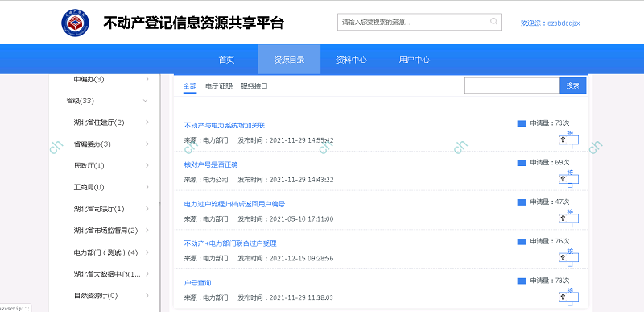Click blue square icon beside 申请量：76次
Image resolution: width=644 pixels, height=312 pixels.
(x=522, y=242)
